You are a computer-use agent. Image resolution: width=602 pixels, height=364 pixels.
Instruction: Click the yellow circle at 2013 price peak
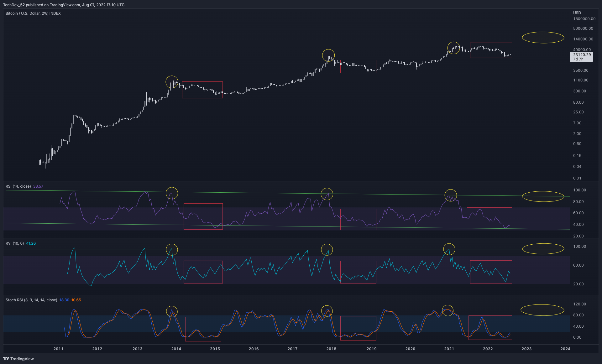pyautogui.click(x=172, y=82)
